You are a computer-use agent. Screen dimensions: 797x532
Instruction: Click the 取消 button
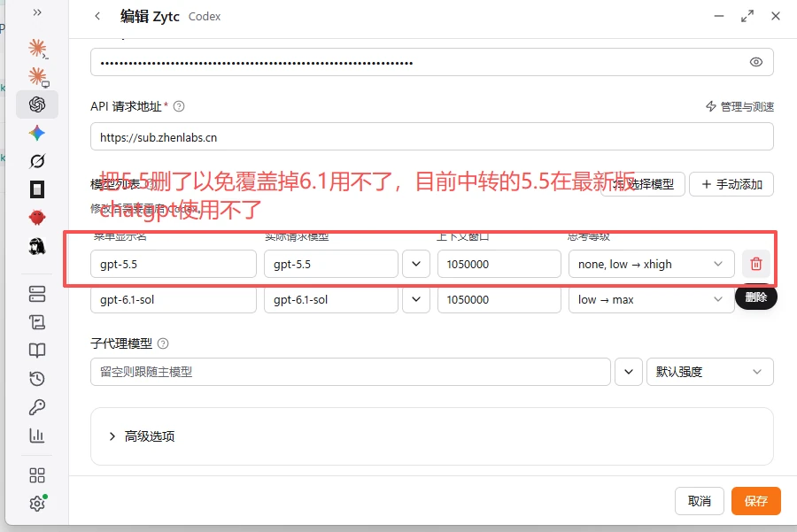click(699, 501)
